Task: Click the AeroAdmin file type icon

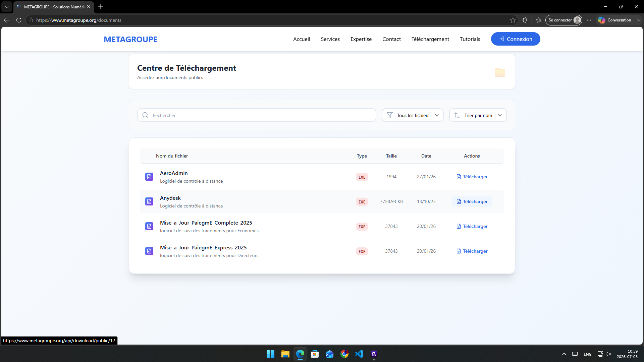Action: pos(149,177)
